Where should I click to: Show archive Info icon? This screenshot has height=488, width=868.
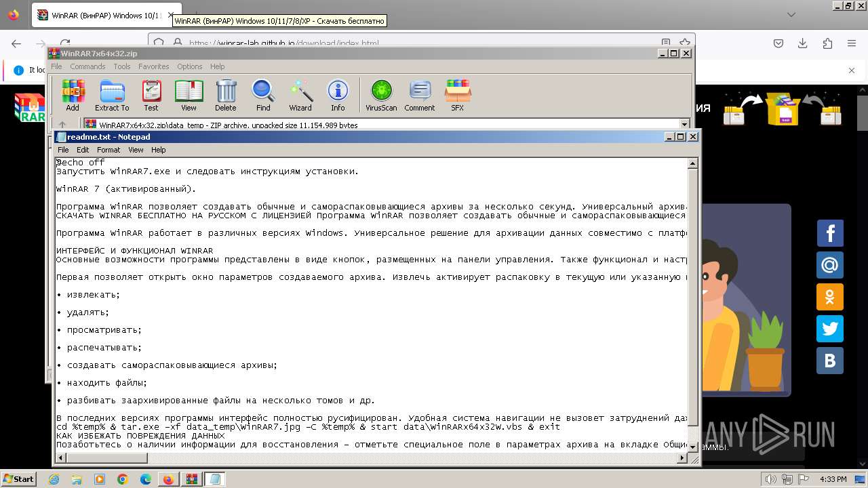[338, 96]
